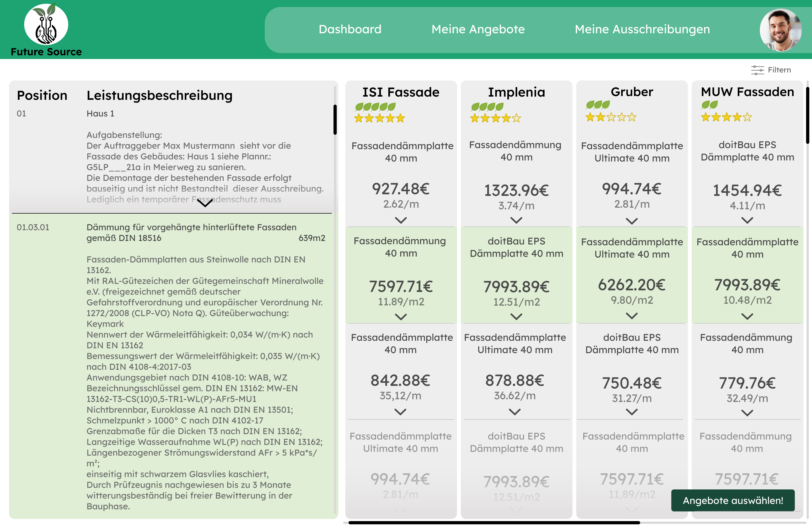The image size is (812, 527).
Task: Expand Gruber 994.74€ offer details
Action: 632,221
